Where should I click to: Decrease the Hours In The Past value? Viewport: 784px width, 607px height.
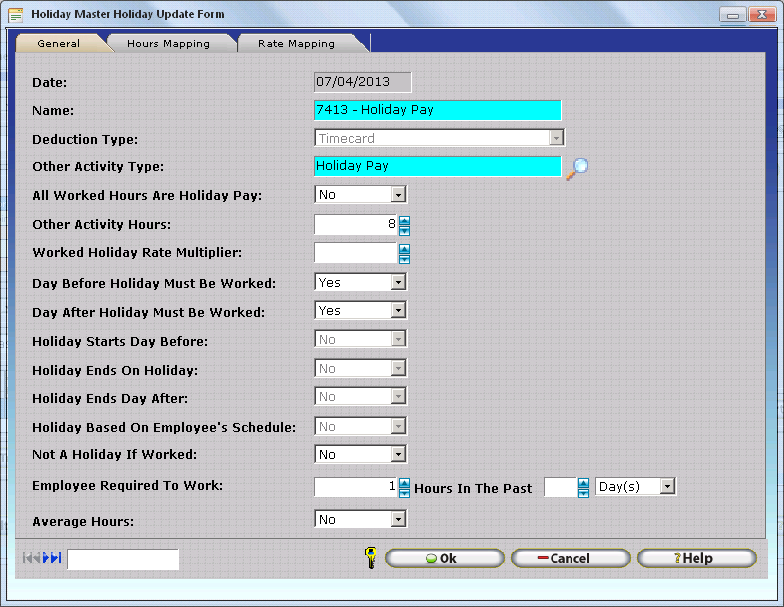pyautogui.click(x=584, y=492)
